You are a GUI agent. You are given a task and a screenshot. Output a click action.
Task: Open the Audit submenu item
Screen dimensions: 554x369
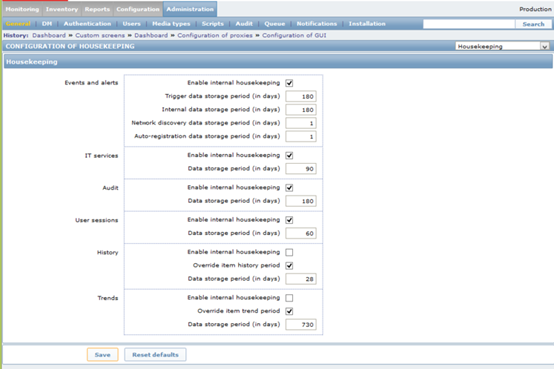244,24
